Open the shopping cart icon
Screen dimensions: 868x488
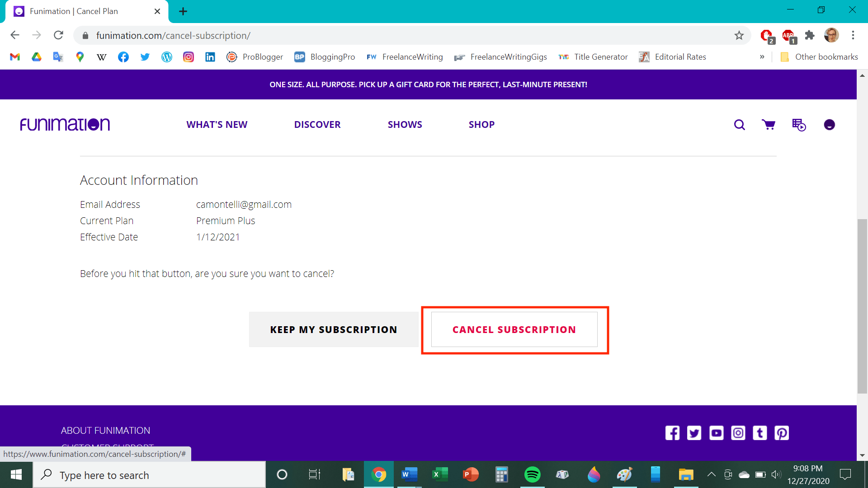coord(769,125)
